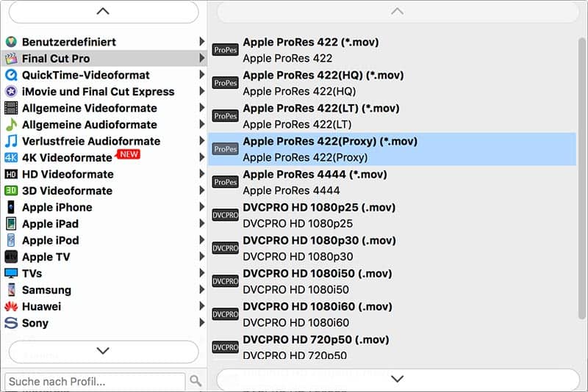Select DVCPRO HD 720p50 (.mov) format

click(392, 347)
